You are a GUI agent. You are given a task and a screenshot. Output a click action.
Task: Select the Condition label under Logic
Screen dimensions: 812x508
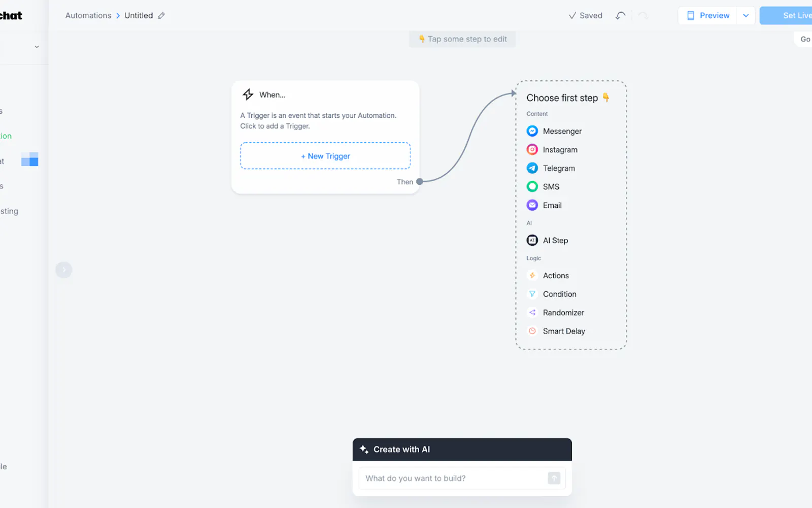559,294
